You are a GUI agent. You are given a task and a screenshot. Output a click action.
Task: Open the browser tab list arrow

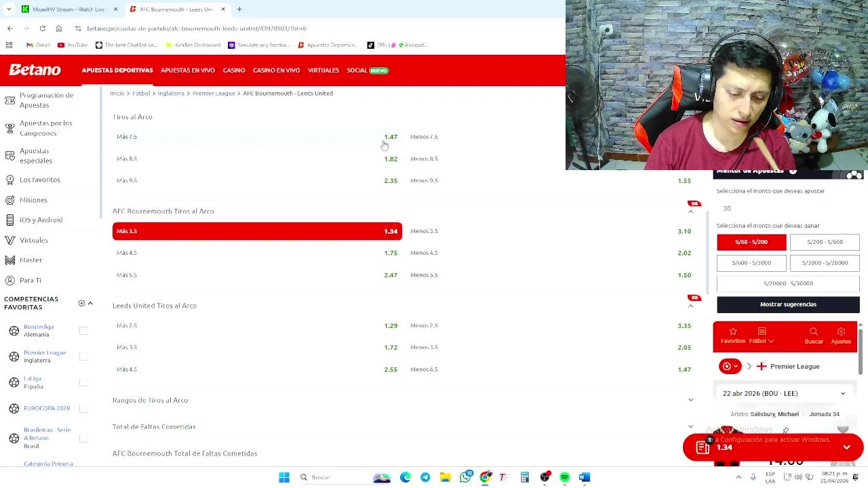coord(8,9)
